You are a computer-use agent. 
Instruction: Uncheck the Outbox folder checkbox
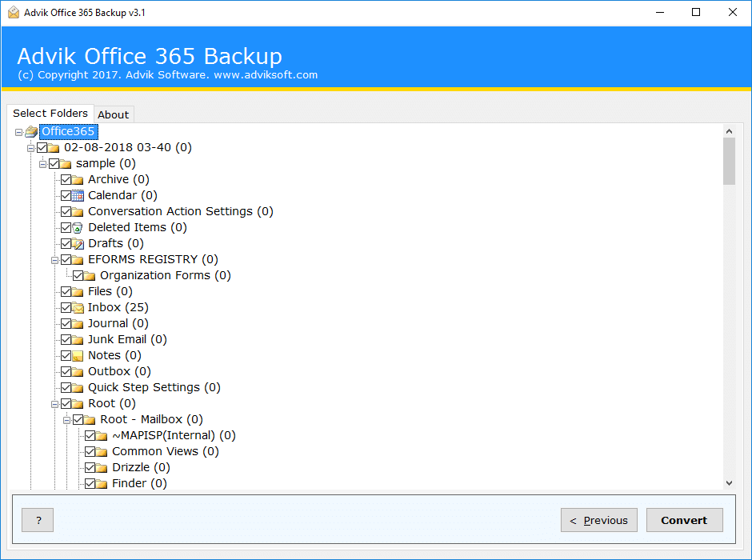point(66,371)
